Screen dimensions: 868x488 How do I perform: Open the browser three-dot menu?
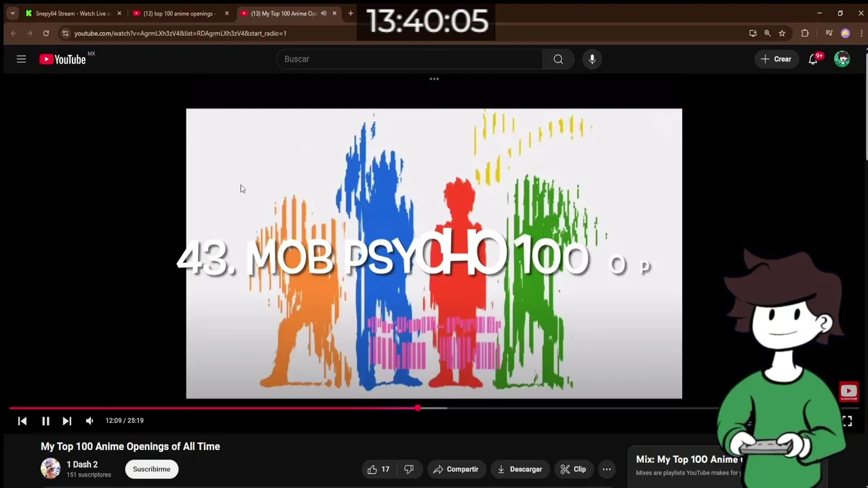click(x=861, y=33)
